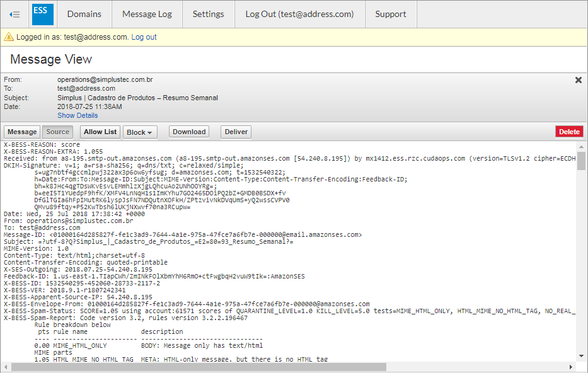
Task: Click the ESS logo icon
Action: pos(42,14)
